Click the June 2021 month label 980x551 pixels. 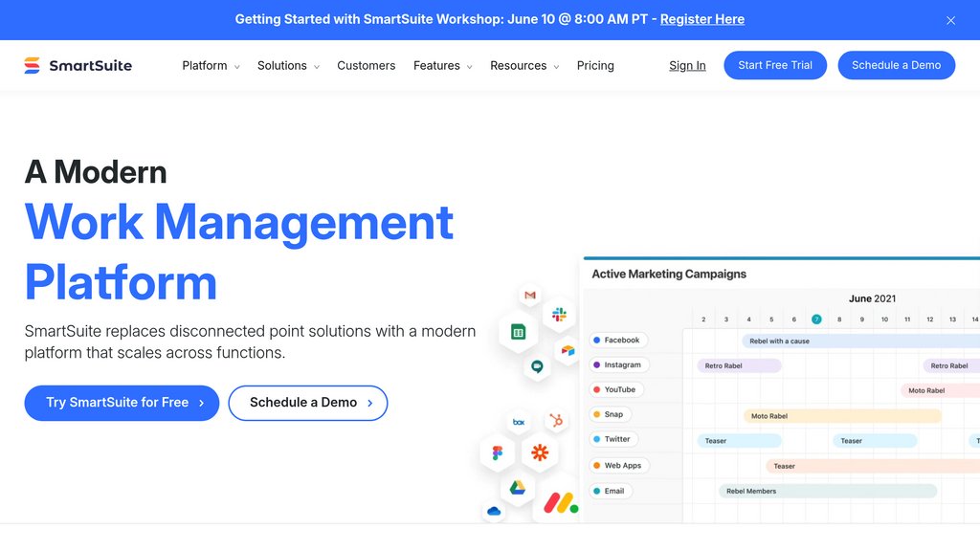pyautogui.click(x=872, y=298)
